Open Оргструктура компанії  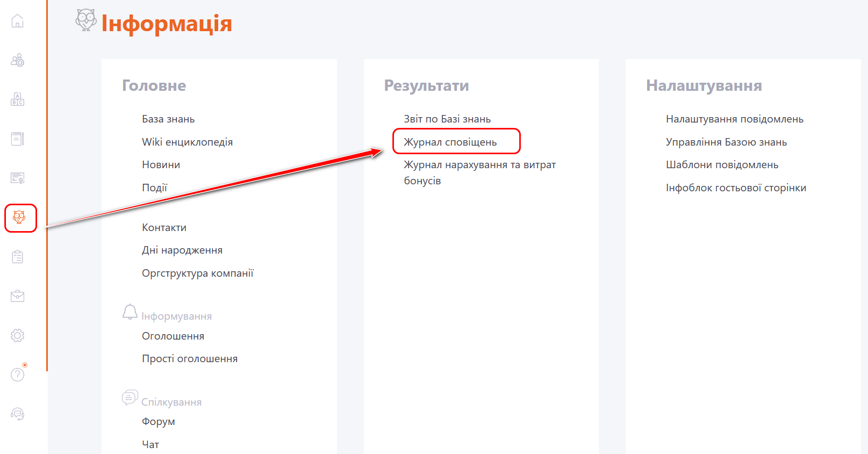(x=197, y=273)
